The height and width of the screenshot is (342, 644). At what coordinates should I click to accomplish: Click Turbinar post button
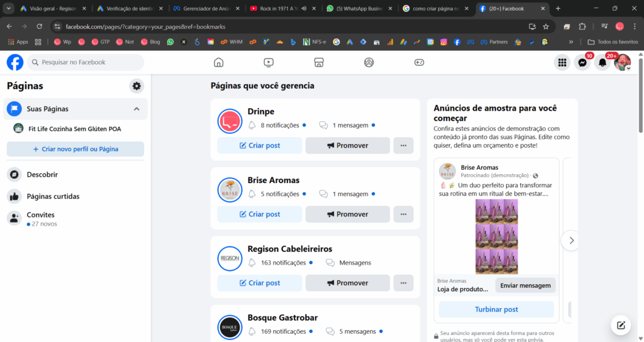[496, 309]
